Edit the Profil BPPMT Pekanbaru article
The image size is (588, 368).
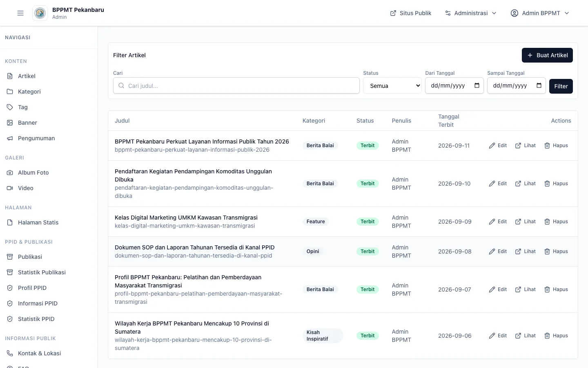tap(498, 289)
